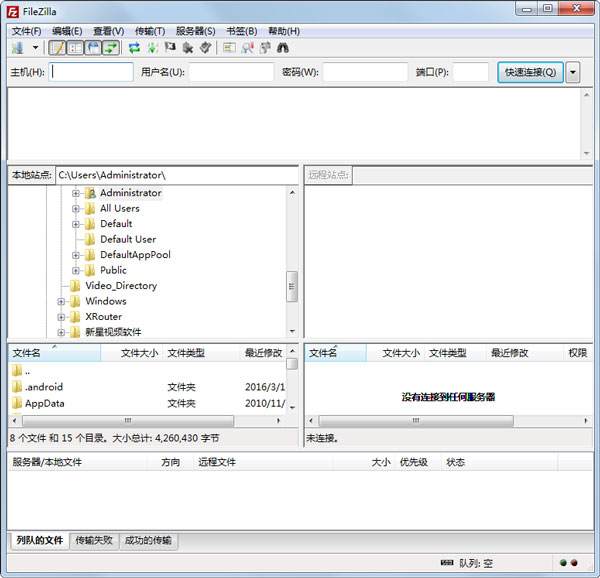Toggle the local directory tree view
Viewport: 600px width, 578px height.
75,47
